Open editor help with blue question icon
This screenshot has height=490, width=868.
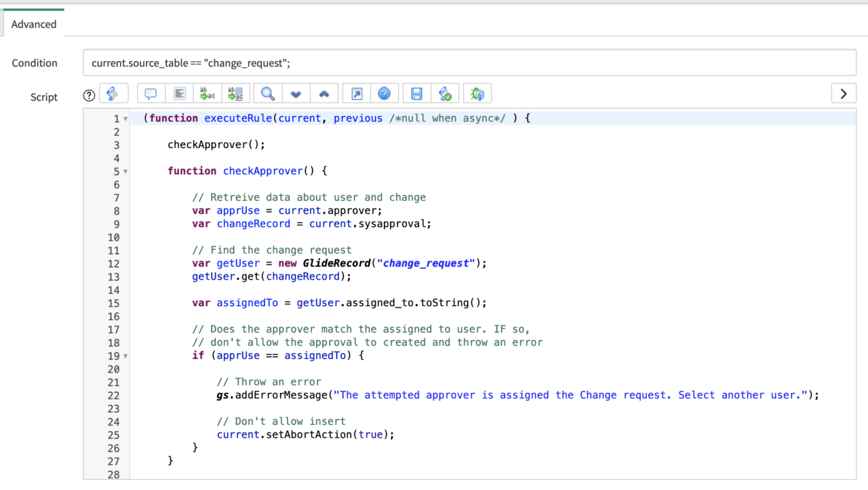[384, 94]
